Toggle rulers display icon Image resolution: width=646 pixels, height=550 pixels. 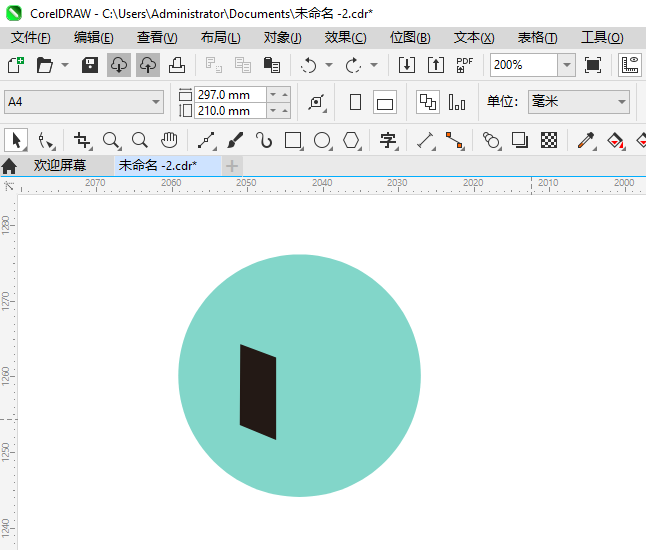pyautogui.click(x=630, y=65)
